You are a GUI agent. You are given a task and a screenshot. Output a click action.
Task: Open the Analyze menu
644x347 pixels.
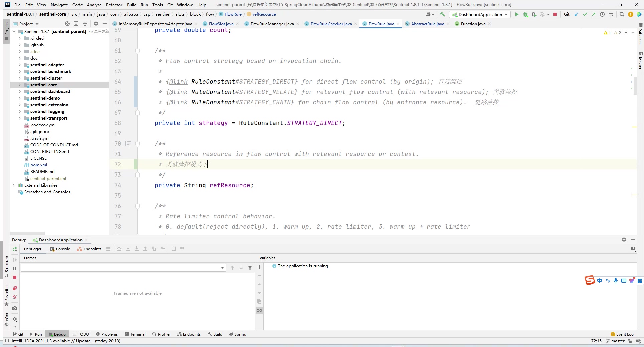click(94, 5)
